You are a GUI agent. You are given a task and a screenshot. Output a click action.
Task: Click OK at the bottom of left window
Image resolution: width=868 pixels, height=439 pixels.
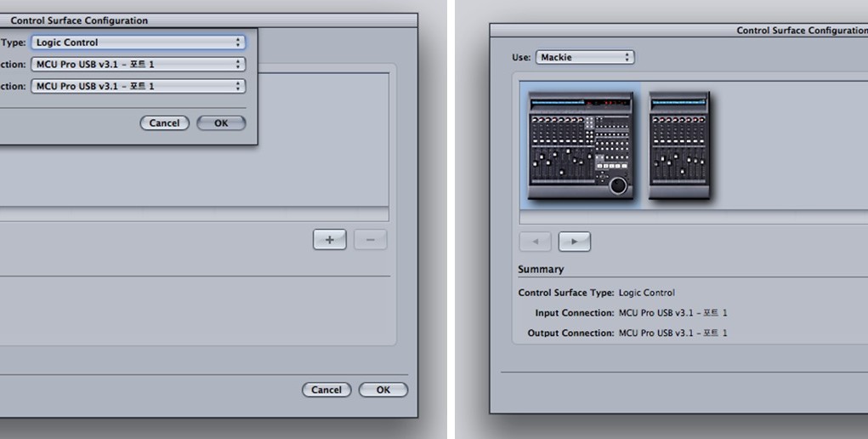pyautogui.click(x=383, y=390)
